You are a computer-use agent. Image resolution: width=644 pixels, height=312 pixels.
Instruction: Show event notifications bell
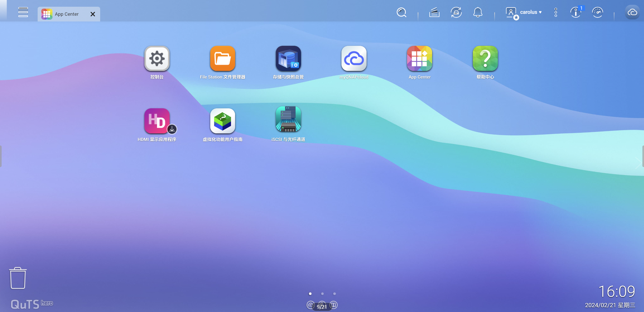coord(478,12)
